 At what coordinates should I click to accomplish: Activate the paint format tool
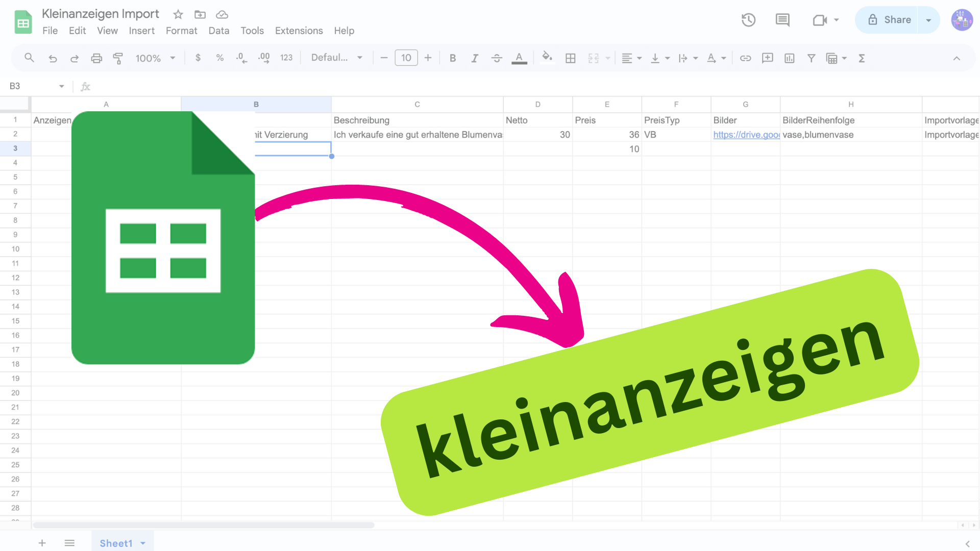118,58
